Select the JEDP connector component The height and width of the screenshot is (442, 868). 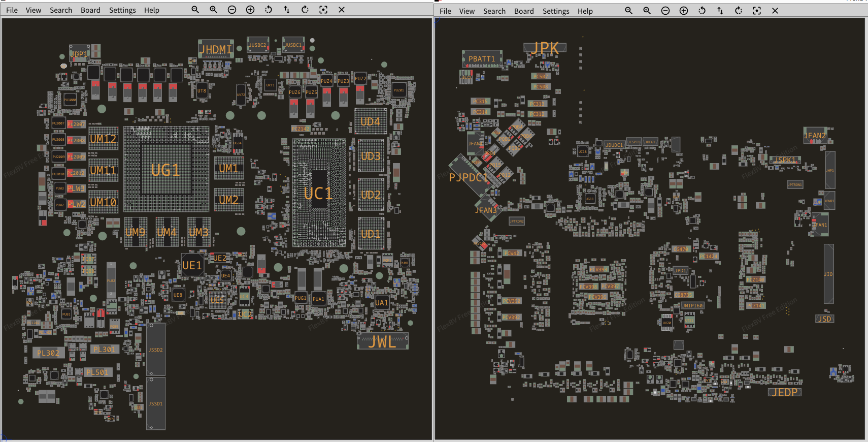pyautogui.click(x=785, y=392)
